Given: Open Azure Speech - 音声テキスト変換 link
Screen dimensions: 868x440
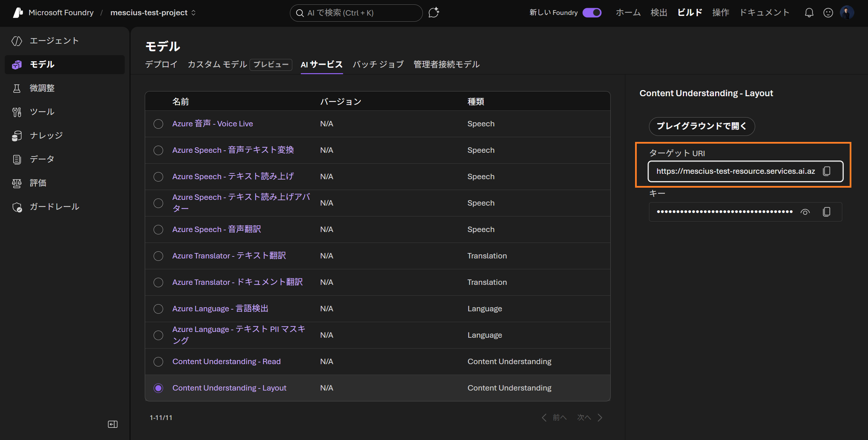Looking at the screenshot, I should 233,150.
